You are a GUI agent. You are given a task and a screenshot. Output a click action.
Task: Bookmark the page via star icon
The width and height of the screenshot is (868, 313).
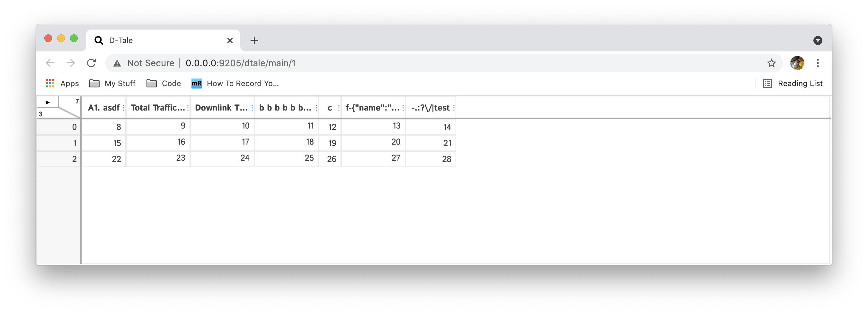click(x=771, y=63)
